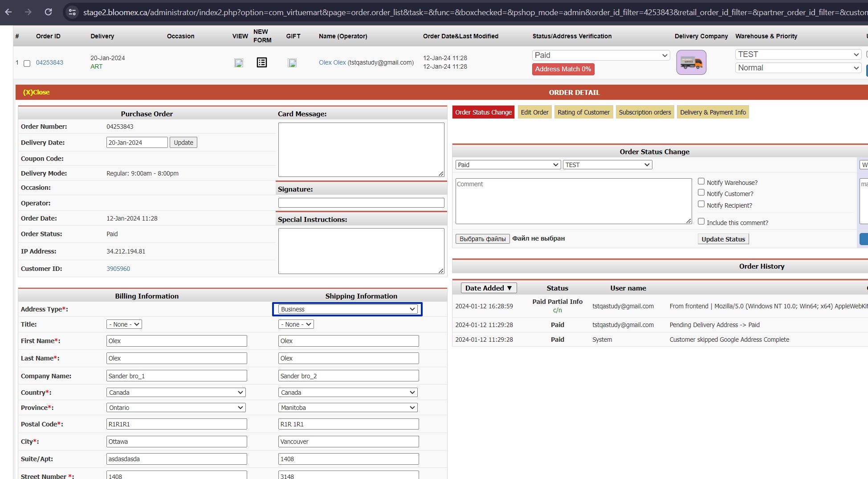Click the delivery truck company icon
Image resolution: width=868 pixels, height=479 pixels.
691,62
